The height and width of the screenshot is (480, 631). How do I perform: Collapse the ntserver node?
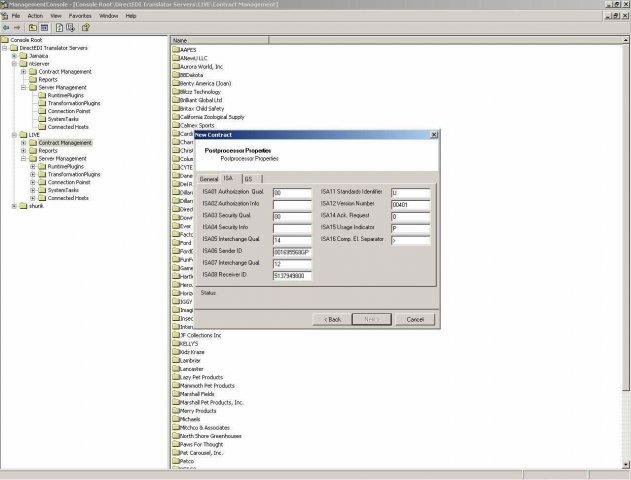(14, 64)
